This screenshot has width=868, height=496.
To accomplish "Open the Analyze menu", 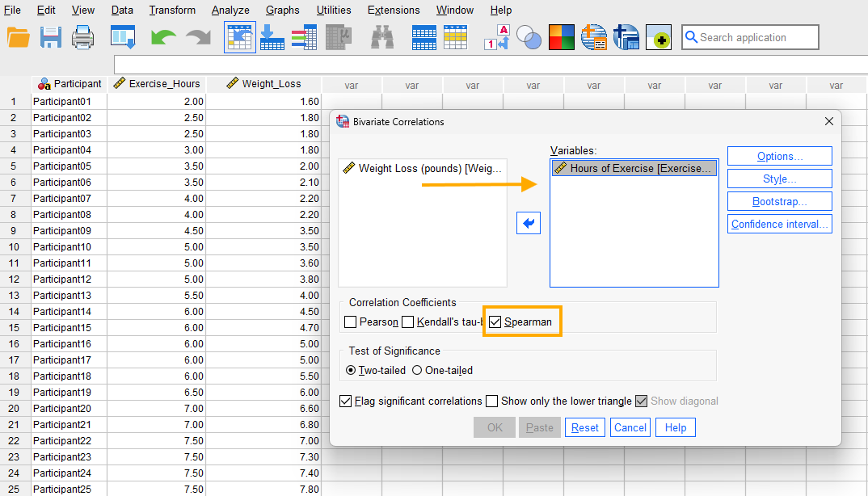I will click(230, 11).
